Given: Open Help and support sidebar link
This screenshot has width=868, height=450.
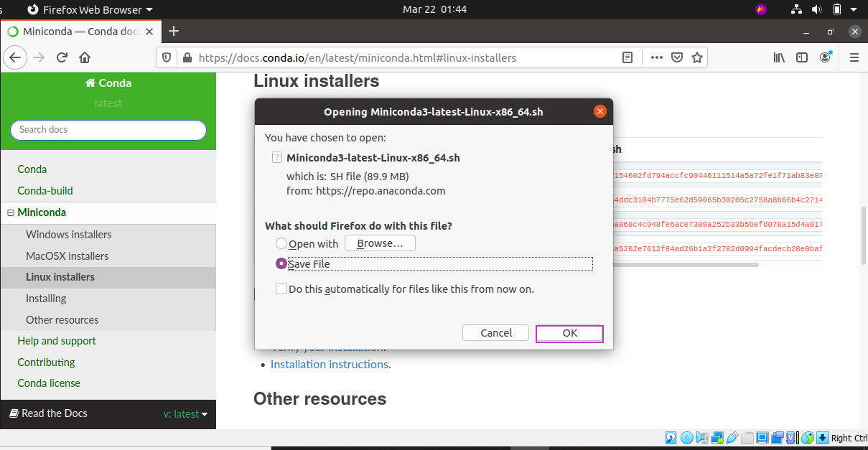Looking at the screenshot, I should pyautogui.click(x=57, y=341).
